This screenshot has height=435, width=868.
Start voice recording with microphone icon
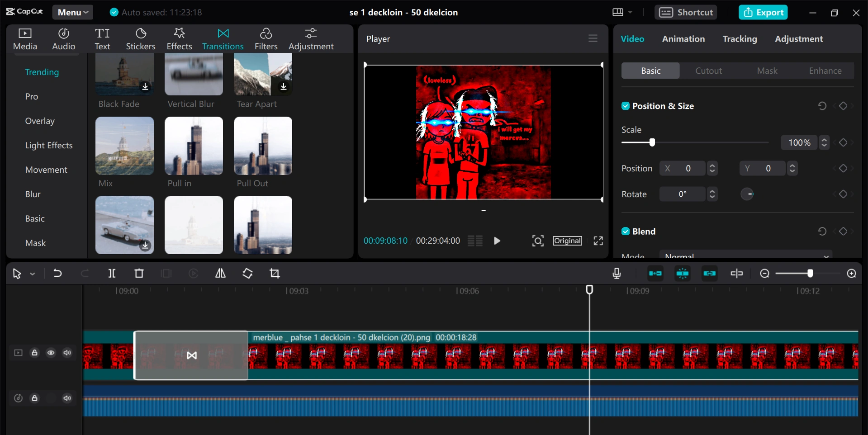tap(617, 274)
